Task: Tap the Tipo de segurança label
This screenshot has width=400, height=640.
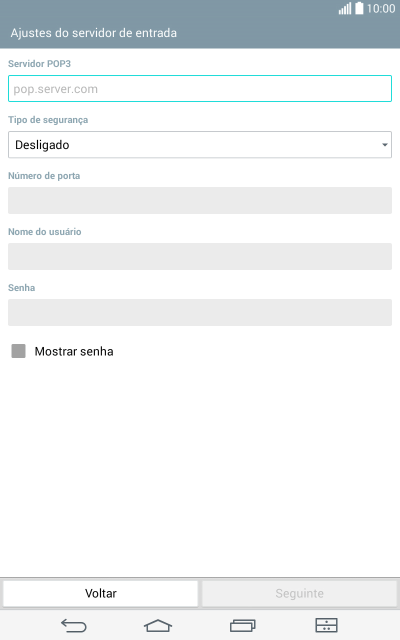Action: point(48,120)
